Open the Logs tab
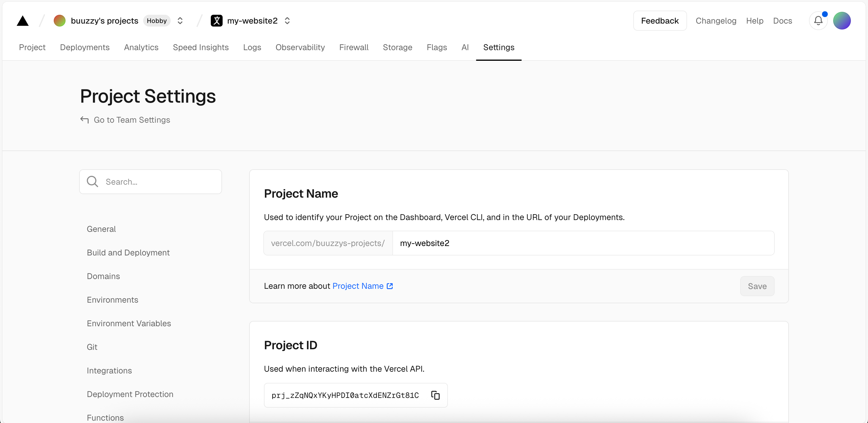Screen dimensions: 868x423 coord(252,47)
